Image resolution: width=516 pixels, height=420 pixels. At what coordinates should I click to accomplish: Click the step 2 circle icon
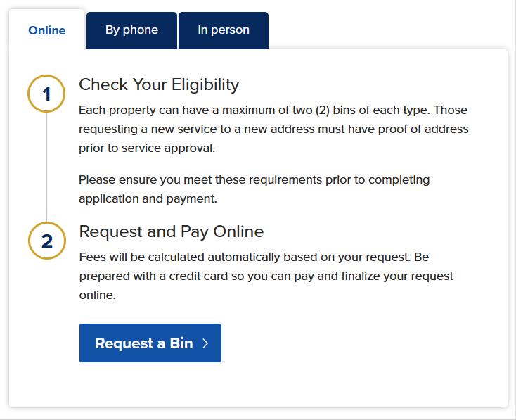click(x=46, y=241)
